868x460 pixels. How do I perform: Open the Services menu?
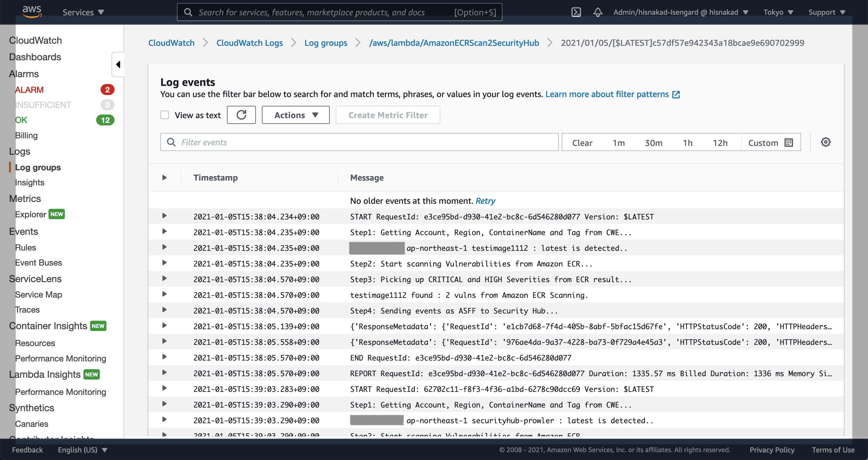[x=83, y=12]
